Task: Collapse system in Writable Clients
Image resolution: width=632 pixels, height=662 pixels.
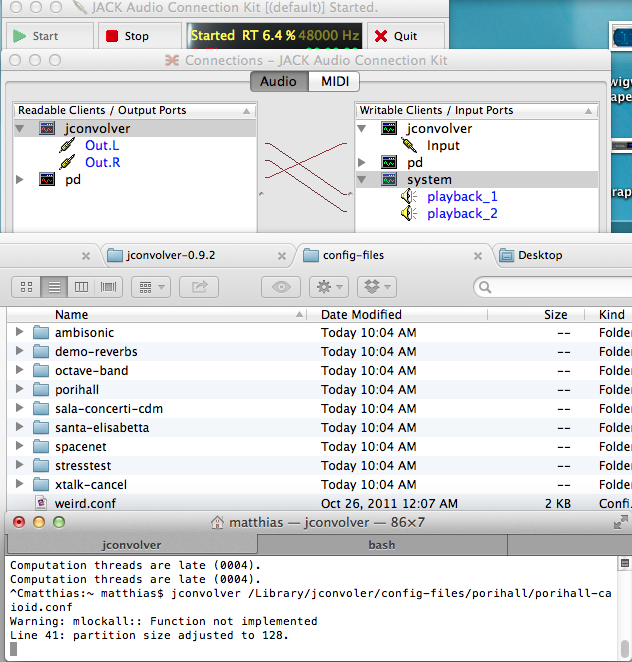Action: tap(362, 179)
